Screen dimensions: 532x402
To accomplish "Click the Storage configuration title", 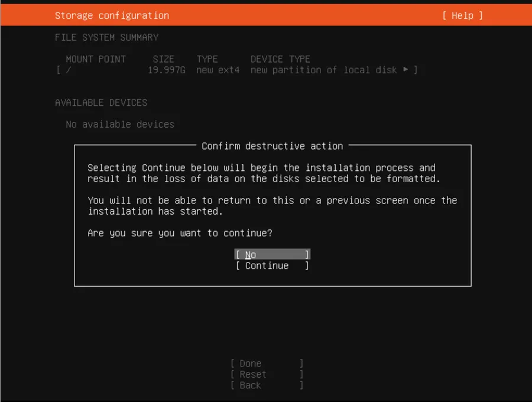I will pos(112,15).
